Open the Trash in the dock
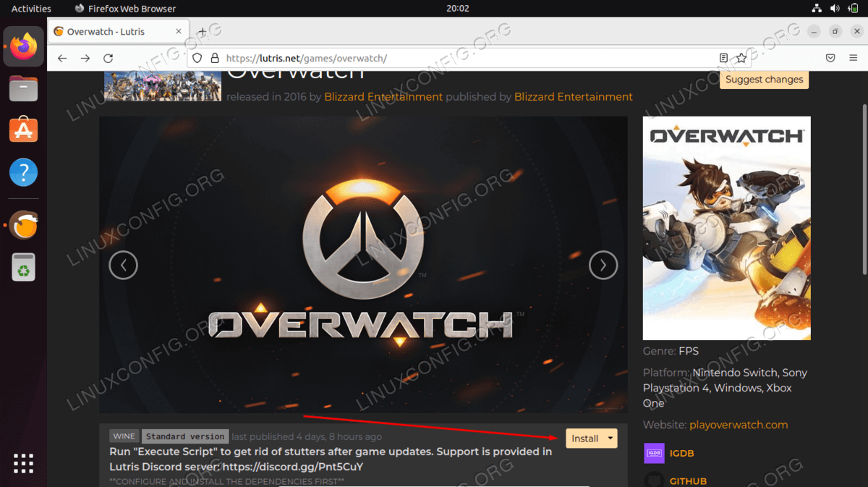The width and height of the screenshot is (868, 487). [x=24, y=267]
